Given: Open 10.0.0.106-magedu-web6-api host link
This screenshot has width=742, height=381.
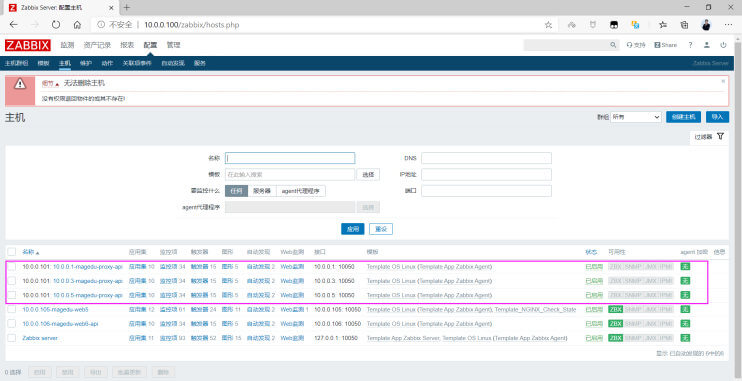Looking at the screenshot, I should [60, 324].
